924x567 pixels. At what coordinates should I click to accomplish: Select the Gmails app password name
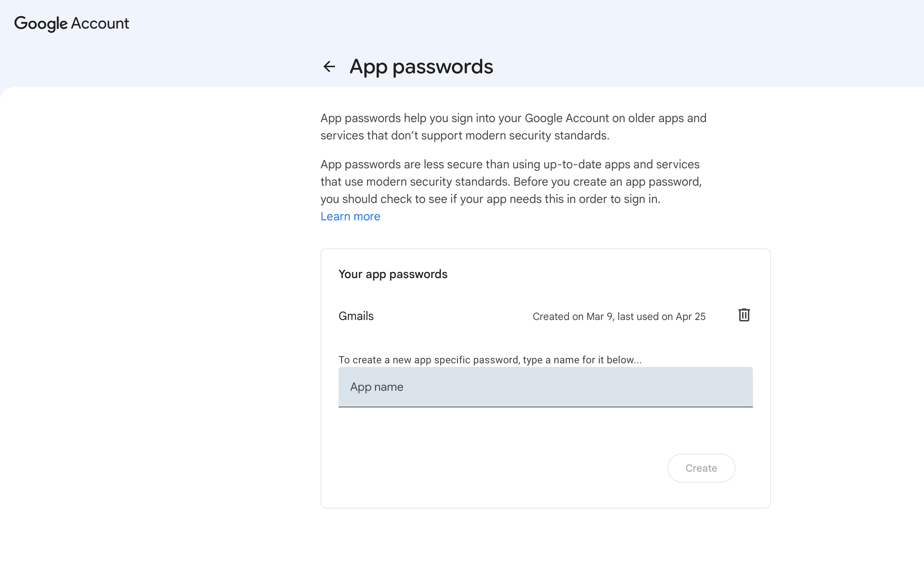tap(356, 316)
